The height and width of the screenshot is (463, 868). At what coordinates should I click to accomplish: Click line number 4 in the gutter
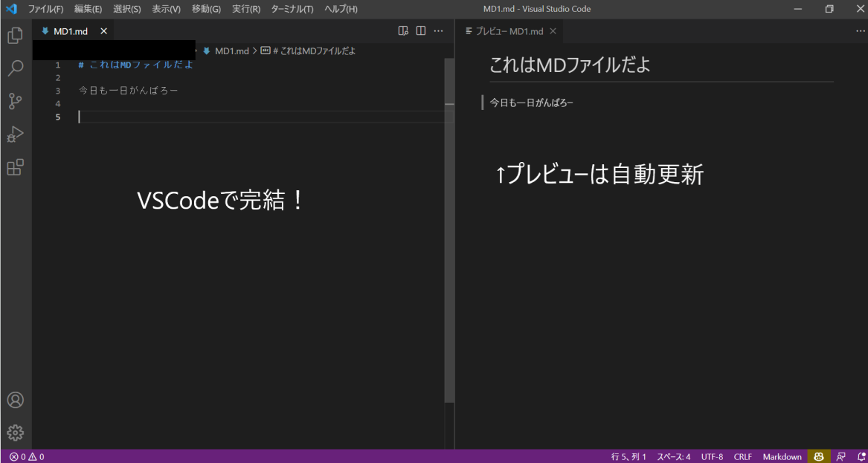coord(58,103)
